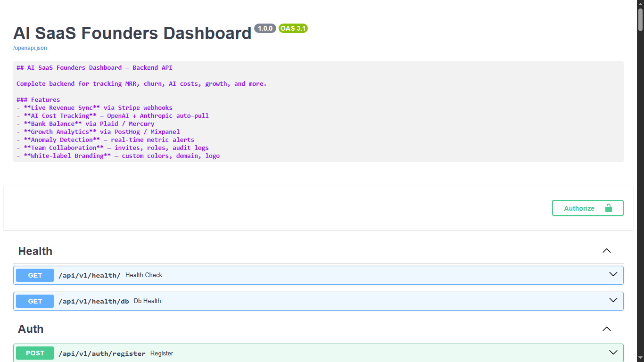This screenshot has height=362, width=644.
Task: Click the Team Collaboration description line
Action: 113,148
